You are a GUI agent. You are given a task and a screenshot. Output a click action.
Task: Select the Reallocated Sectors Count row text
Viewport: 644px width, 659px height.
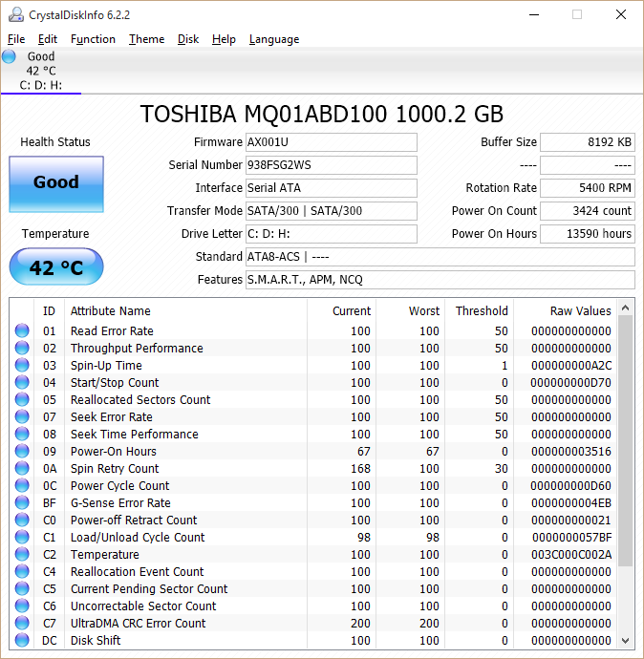click(140, 399)
